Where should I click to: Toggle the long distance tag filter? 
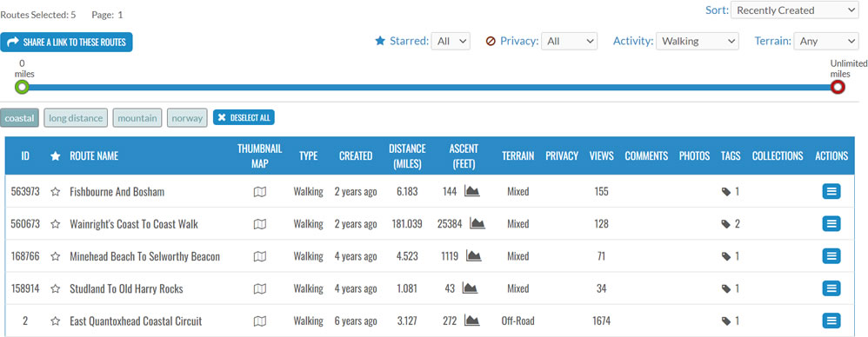pos(76,117)
